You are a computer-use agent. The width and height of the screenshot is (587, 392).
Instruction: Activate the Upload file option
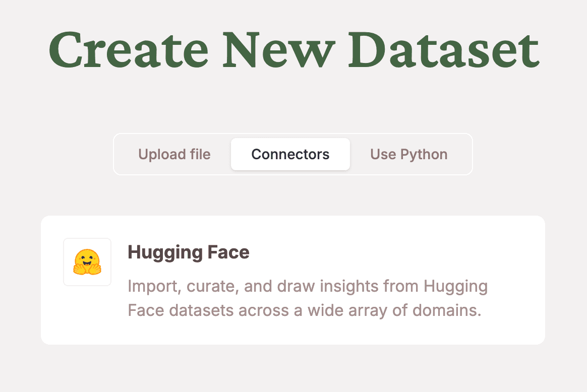click(x=174, y=154)
